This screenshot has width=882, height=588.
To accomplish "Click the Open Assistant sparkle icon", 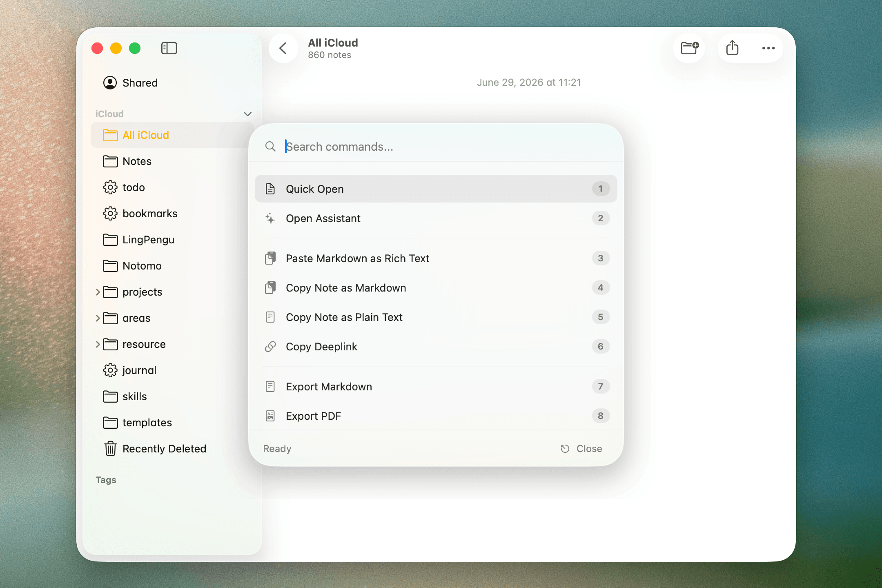I will pyautogui.click(x=270, y=218).
